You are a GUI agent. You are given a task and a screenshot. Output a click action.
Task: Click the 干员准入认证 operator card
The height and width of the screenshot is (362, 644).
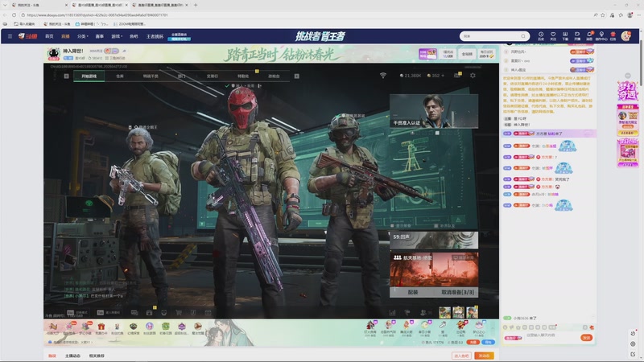pos(434,111)
